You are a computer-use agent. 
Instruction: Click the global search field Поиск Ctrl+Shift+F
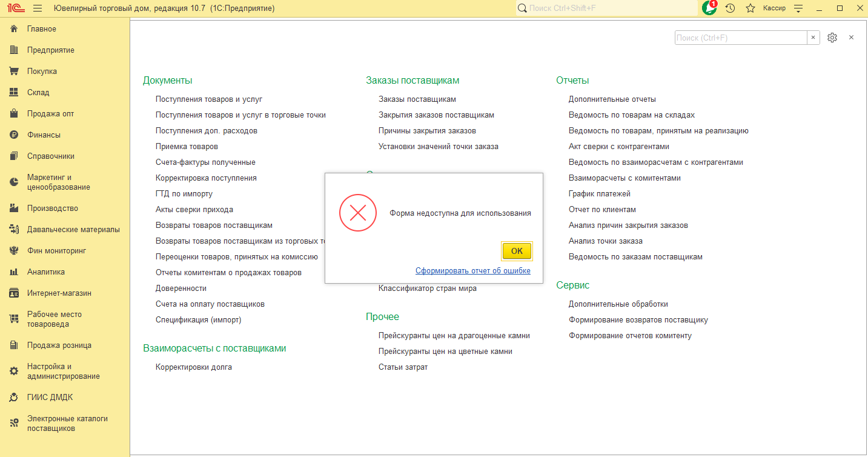click(606, 8)
